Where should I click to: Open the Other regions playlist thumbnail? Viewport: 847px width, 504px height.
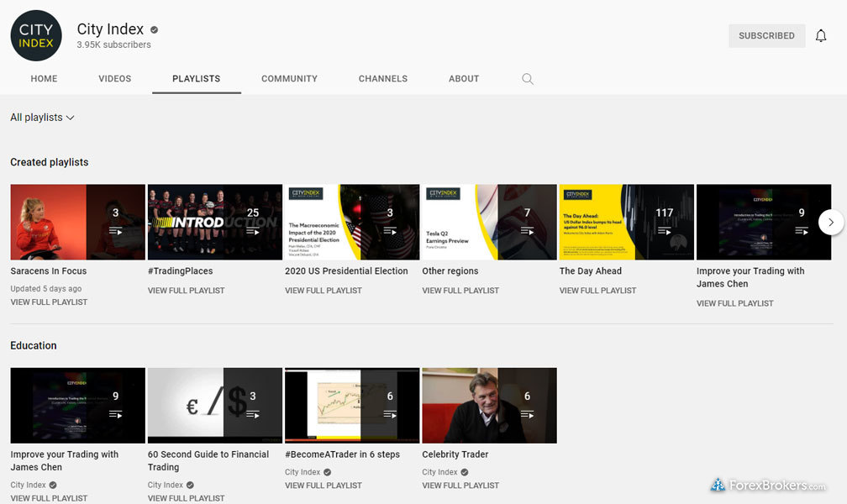tap(489, 222)
